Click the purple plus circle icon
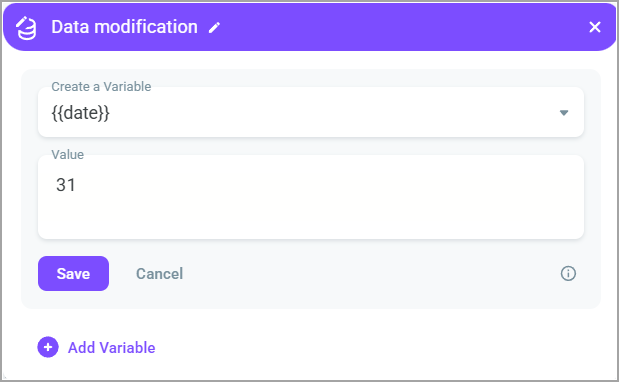 pos(48,347)
